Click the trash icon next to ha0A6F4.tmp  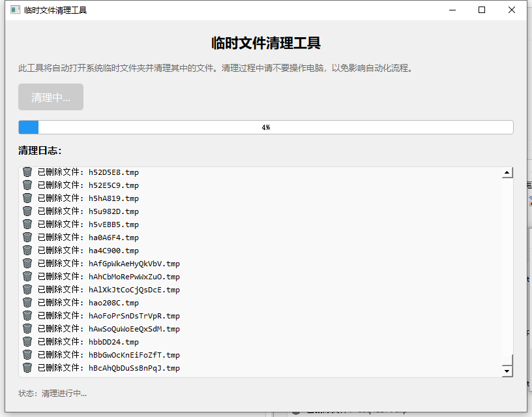tap(27, 237)
